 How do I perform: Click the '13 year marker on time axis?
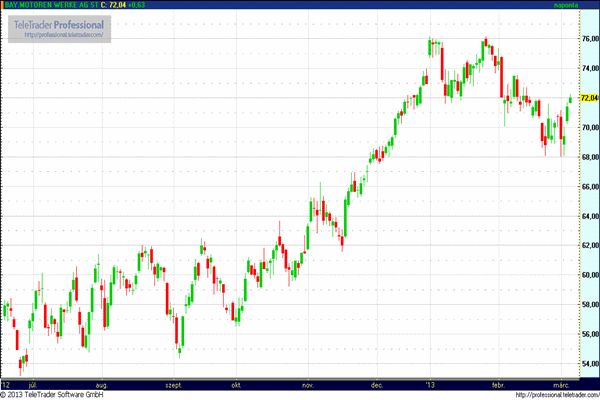click(x=432, y=383)
